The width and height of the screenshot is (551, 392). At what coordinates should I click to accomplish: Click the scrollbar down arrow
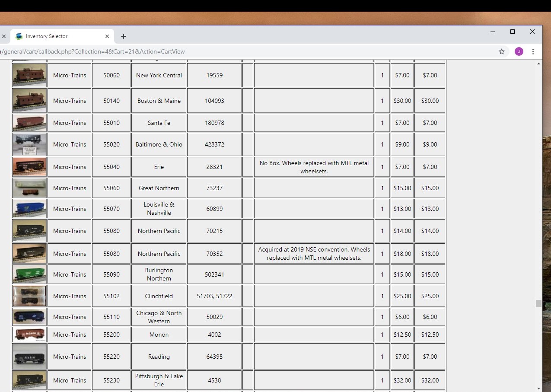pos(538,388)
